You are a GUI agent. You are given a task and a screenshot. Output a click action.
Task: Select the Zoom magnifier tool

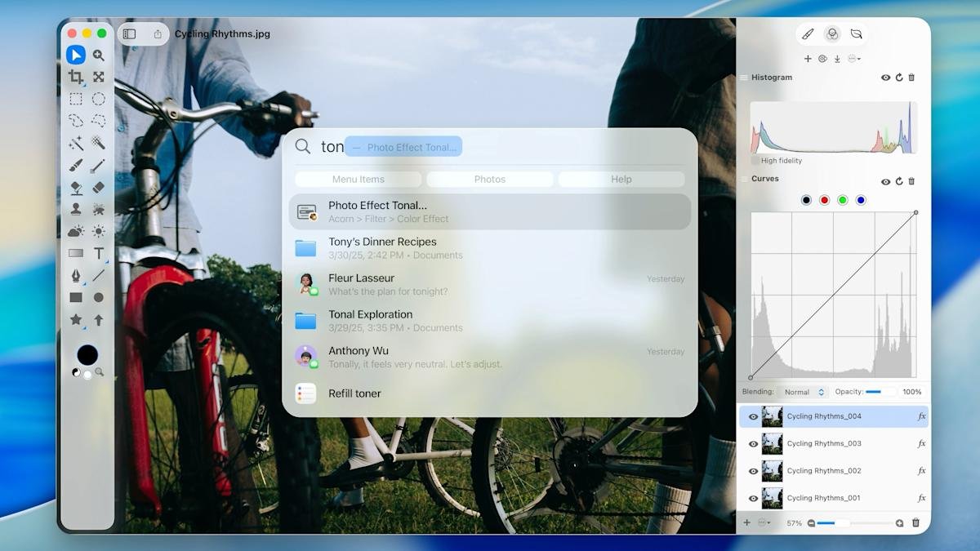coord(98,56)
